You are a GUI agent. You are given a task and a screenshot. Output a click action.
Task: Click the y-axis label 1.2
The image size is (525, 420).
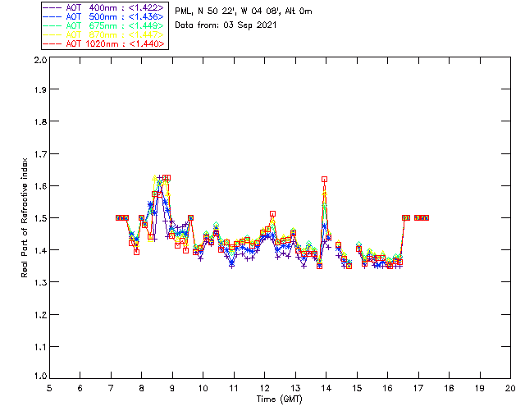point(40,315)
